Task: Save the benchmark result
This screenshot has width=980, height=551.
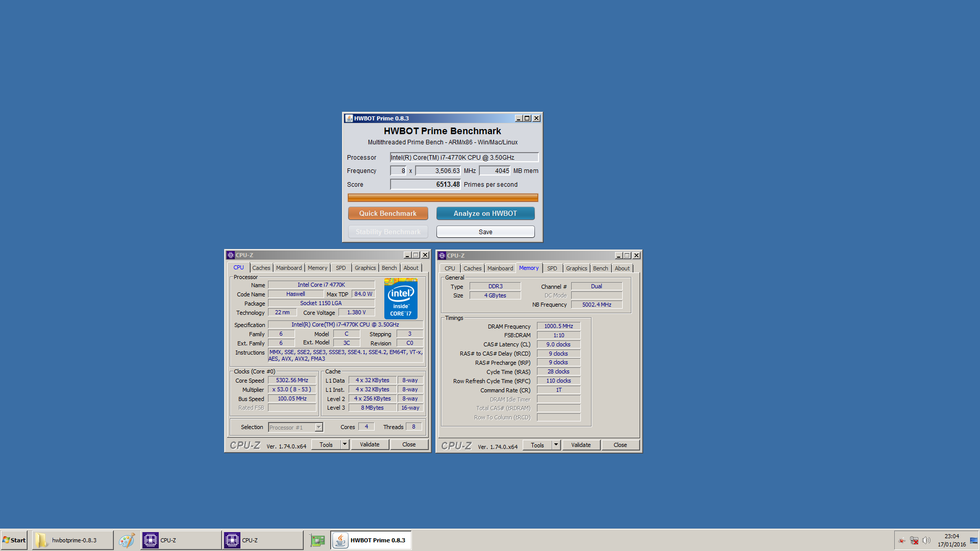Action: click(485, 232)
